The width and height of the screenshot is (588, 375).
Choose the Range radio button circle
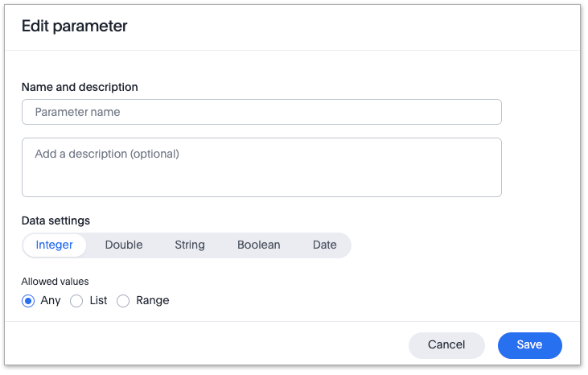123,301
